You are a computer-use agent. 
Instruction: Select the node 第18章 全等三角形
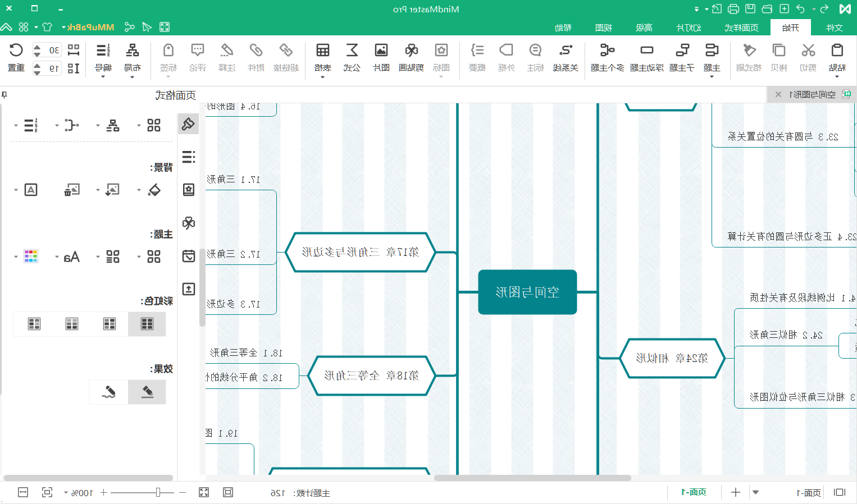pyautogui.click(x=372, y=375)
